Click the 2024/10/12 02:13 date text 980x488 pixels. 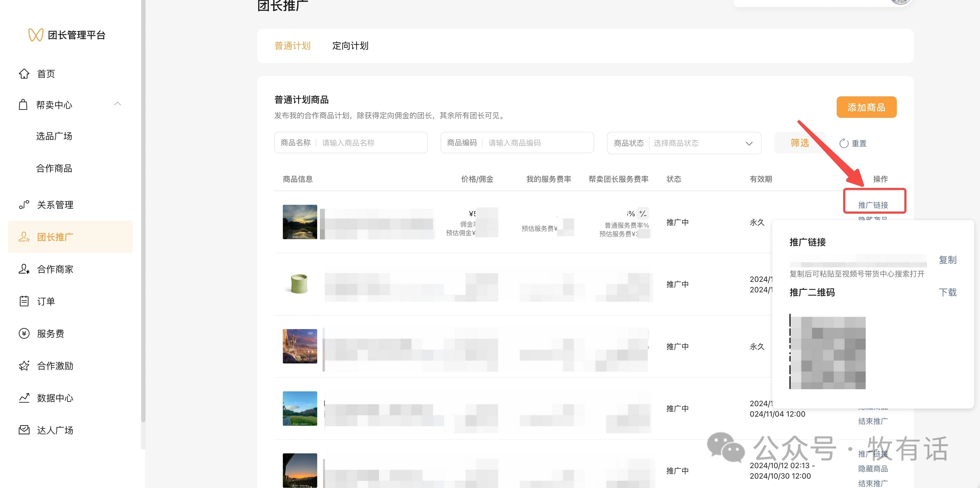tap(782, 465)
